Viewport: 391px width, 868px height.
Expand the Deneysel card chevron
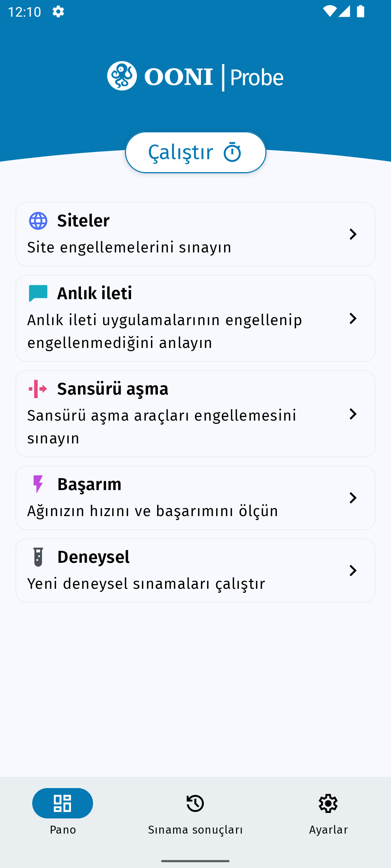tap(353, 571)
